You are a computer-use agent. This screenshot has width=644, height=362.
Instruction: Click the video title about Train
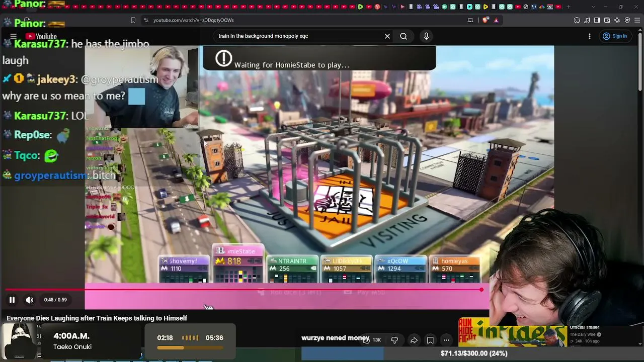(97, 318)
